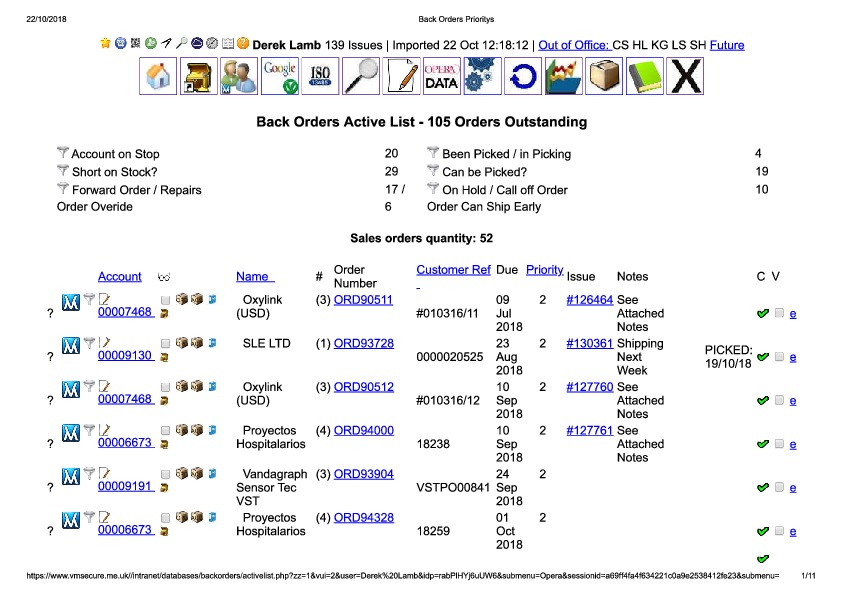Viewport: 842px width, 595px height.
Task: Click the magnifying glass search icon
Action: click(x=360, y=76)
